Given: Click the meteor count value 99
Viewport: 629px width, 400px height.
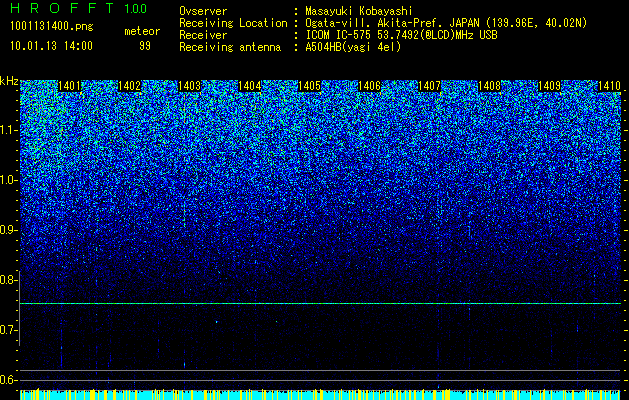Looking at the screenshot, I should coord(145,46).
